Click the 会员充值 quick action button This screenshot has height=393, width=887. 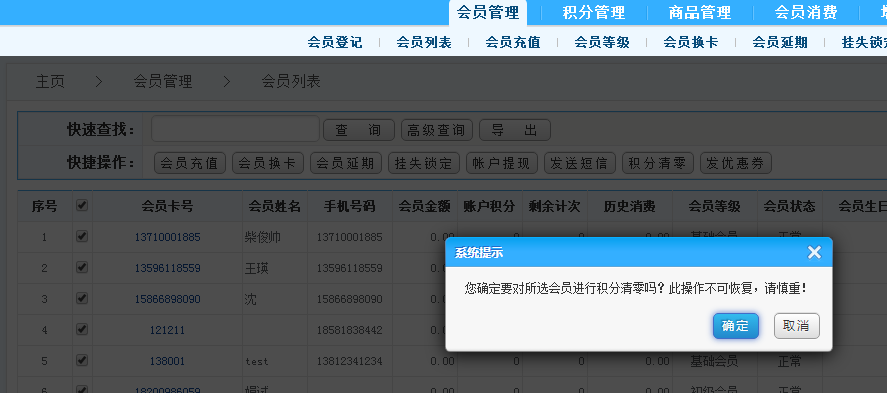190,163
